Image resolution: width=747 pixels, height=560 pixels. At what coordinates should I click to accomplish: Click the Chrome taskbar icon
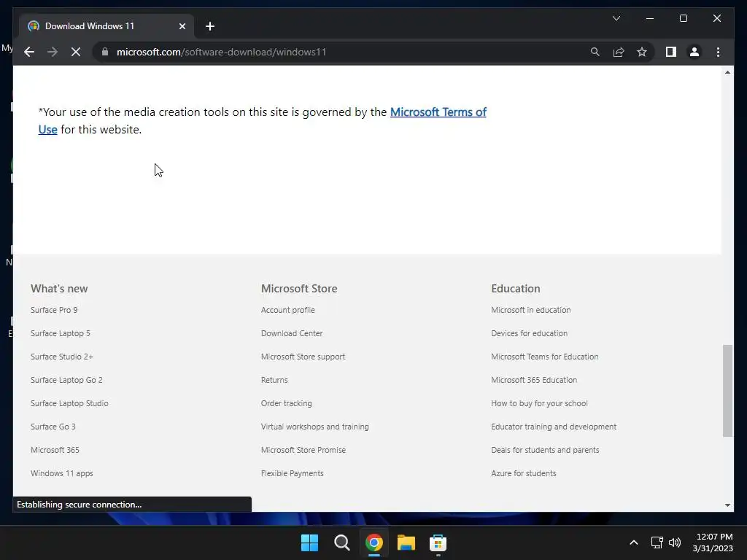(374, 542)
